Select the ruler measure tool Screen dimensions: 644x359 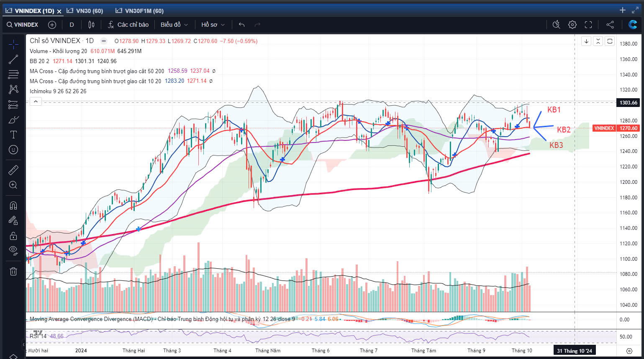[13, 170]
